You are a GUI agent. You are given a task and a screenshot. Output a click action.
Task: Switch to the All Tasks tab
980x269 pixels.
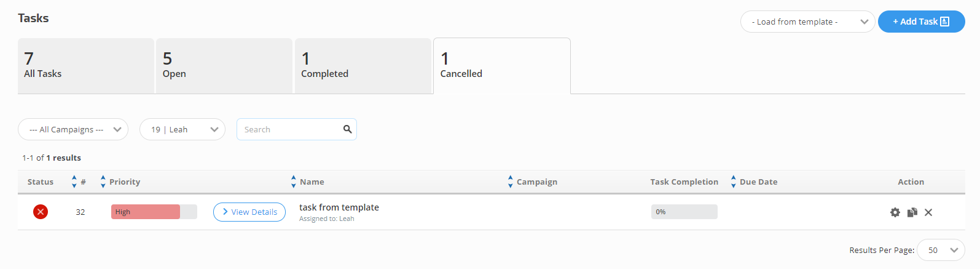86,66
